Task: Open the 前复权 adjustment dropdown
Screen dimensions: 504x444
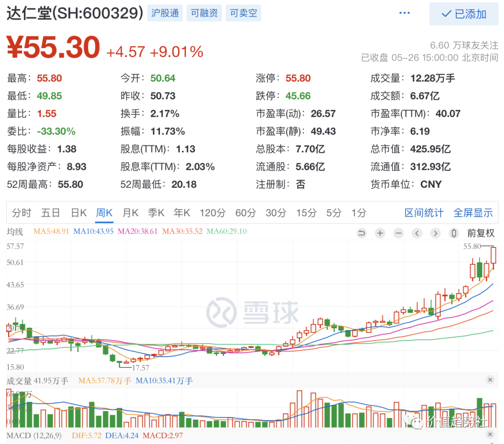Action: pos(481,233)
